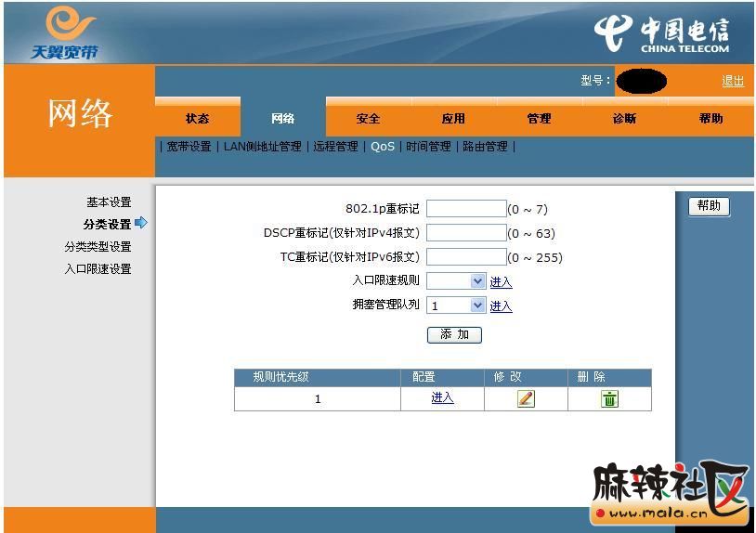Click the pencil edit icon for rule 1
Screen dimensions: 756x533
526,398
